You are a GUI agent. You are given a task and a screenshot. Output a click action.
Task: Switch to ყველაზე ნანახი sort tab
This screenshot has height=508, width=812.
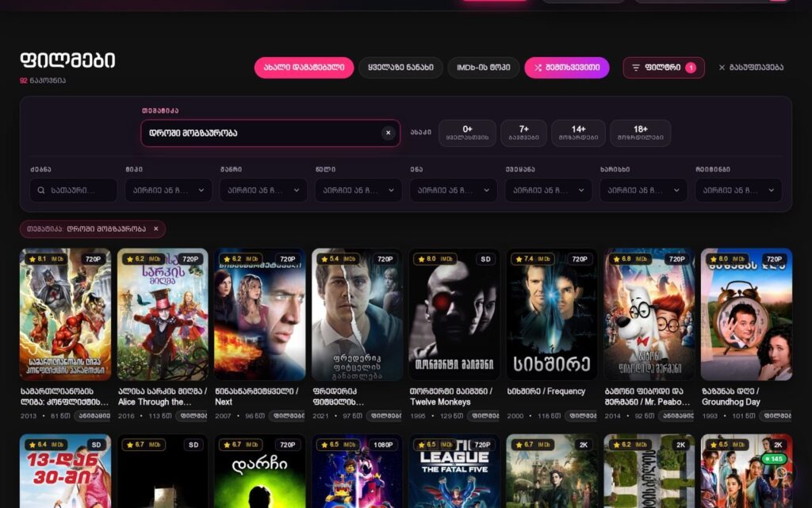point(400,67)
